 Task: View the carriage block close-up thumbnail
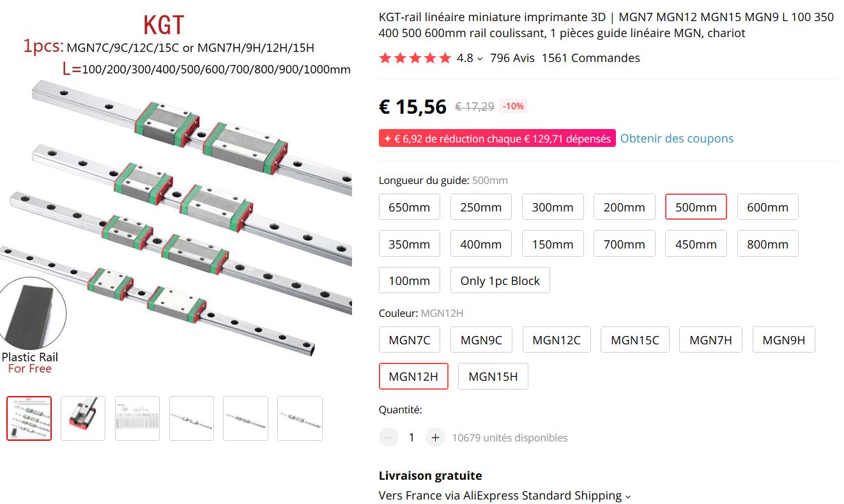pos(83,418)
